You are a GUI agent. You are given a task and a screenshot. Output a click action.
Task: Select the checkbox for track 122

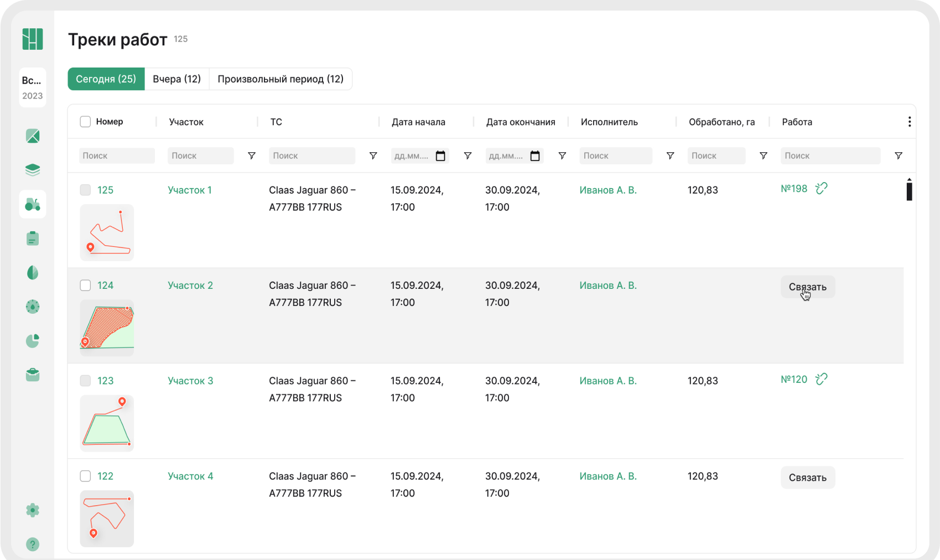pos(85,476)
